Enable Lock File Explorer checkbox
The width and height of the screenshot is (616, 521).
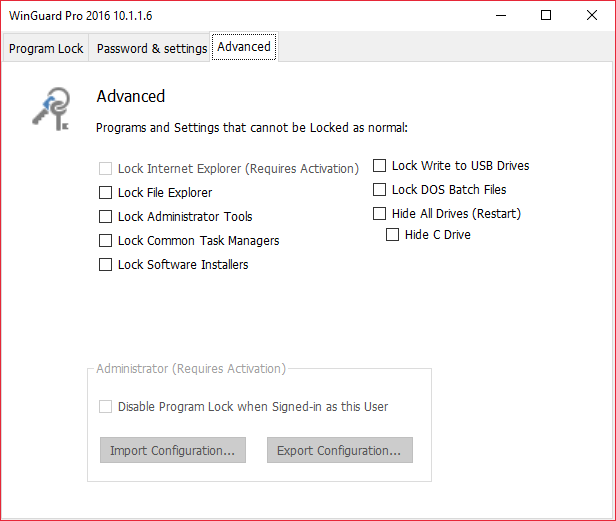[106, 193]
